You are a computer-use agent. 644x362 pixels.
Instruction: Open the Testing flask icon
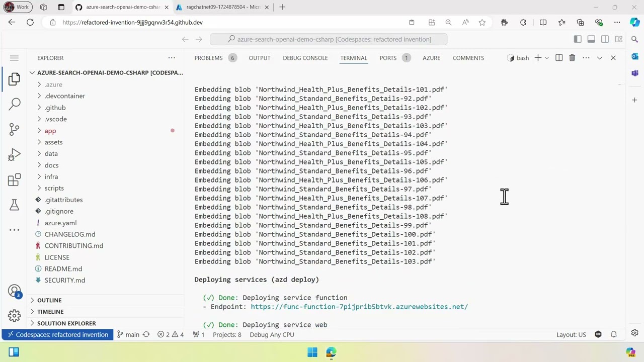[14, 205]
